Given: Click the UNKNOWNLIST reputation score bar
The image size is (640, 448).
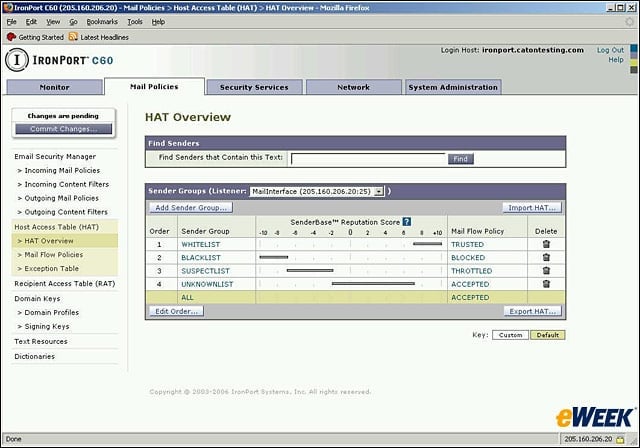Looking at the screenshot, I should point(373,283).
